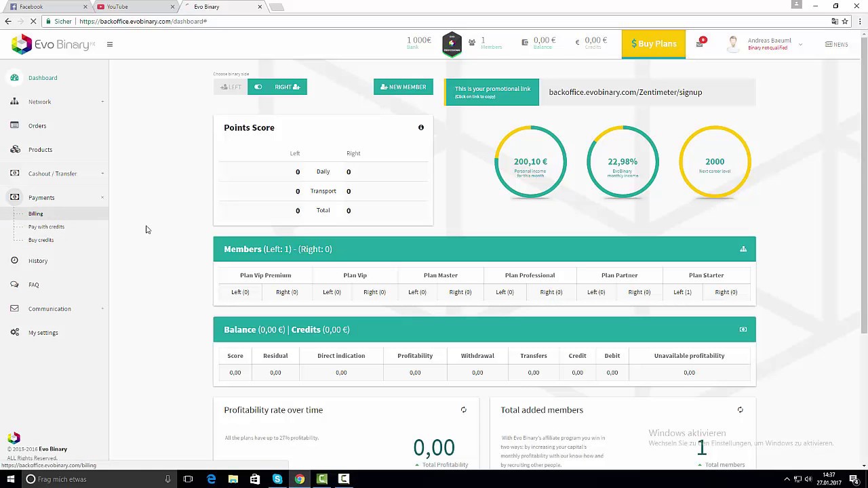Click the NEW MEMBER button

403,87
